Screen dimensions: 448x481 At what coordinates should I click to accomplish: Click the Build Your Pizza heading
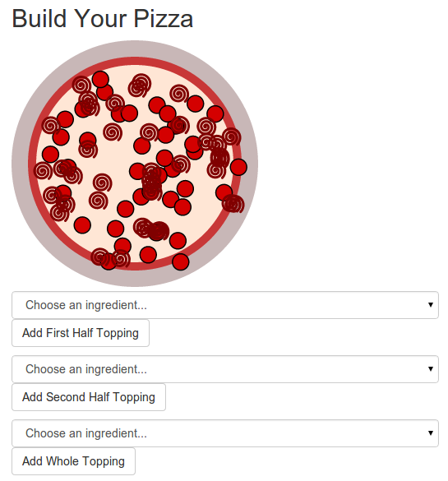[x=103, y=18]
